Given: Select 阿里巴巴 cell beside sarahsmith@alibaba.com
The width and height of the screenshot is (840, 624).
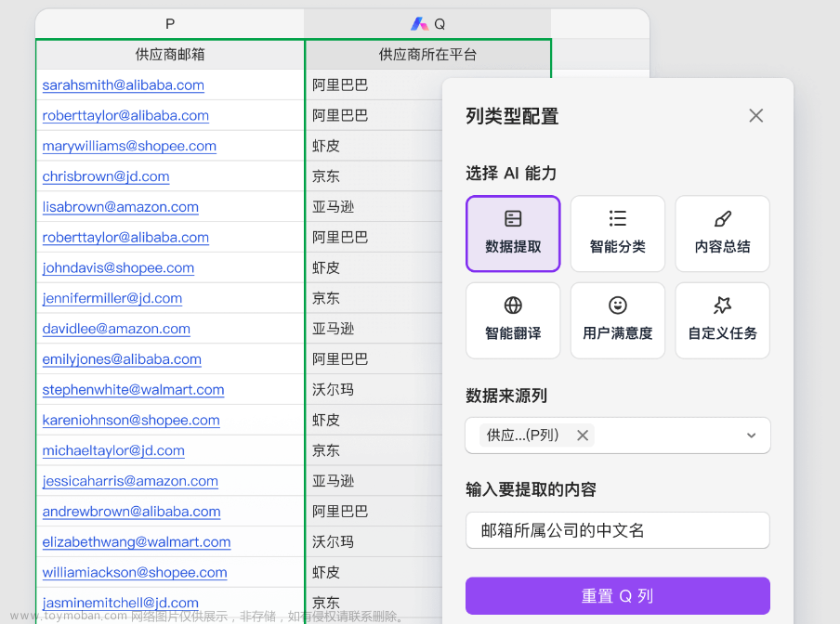Looking at the screenshot, I should click(x=374, y=85).
